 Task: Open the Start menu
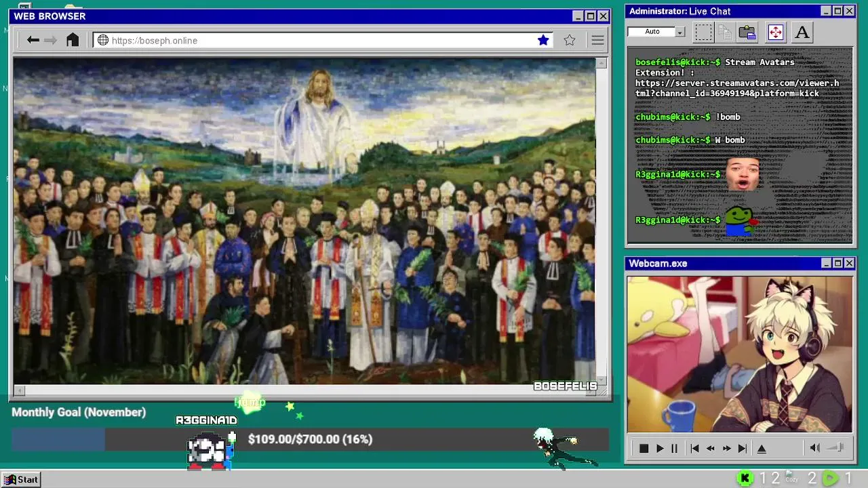pyautogui.click(x=21, y=479)
